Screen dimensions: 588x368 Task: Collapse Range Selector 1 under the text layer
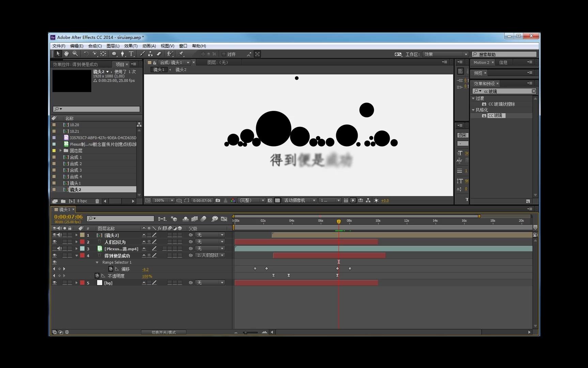(x=97, y=262)
